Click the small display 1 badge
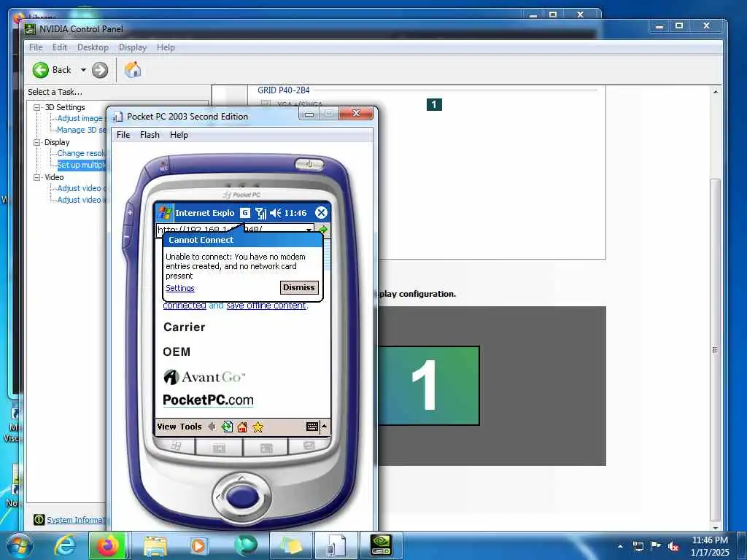This screenshot has height=560, width=747. 434,104
